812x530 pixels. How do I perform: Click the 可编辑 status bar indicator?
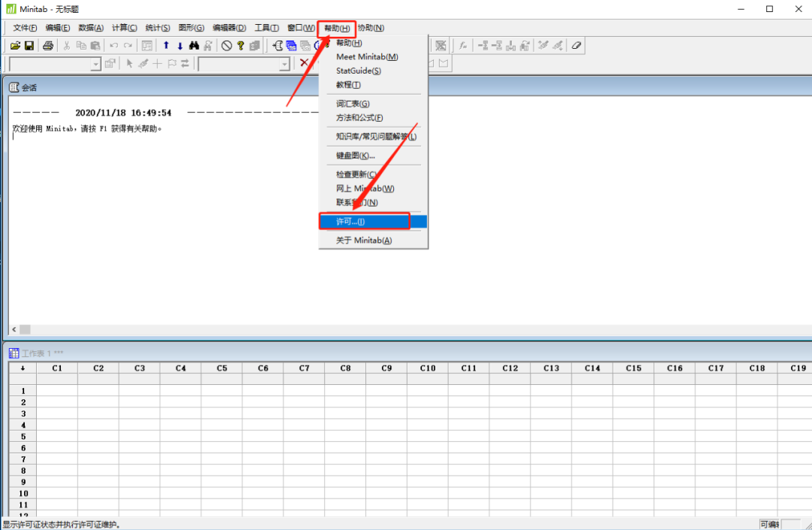[770, 524]
